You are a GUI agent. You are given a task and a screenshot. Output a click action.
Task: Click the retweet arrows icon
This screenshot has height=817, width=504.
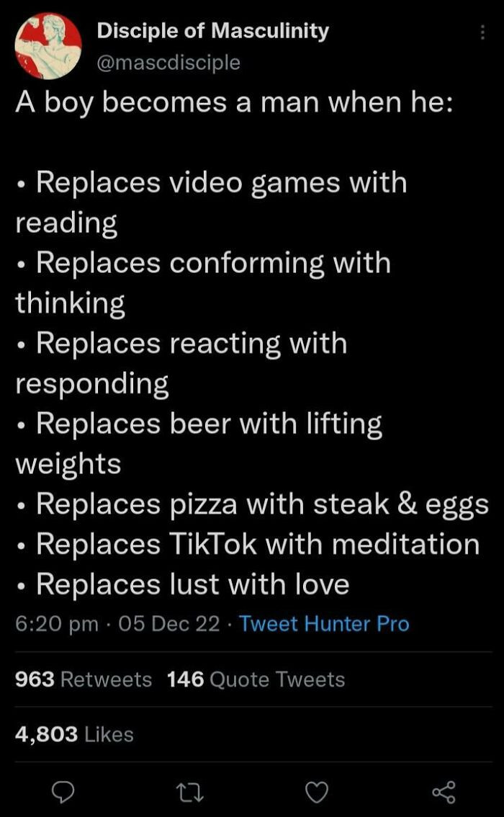coord(189,791)
